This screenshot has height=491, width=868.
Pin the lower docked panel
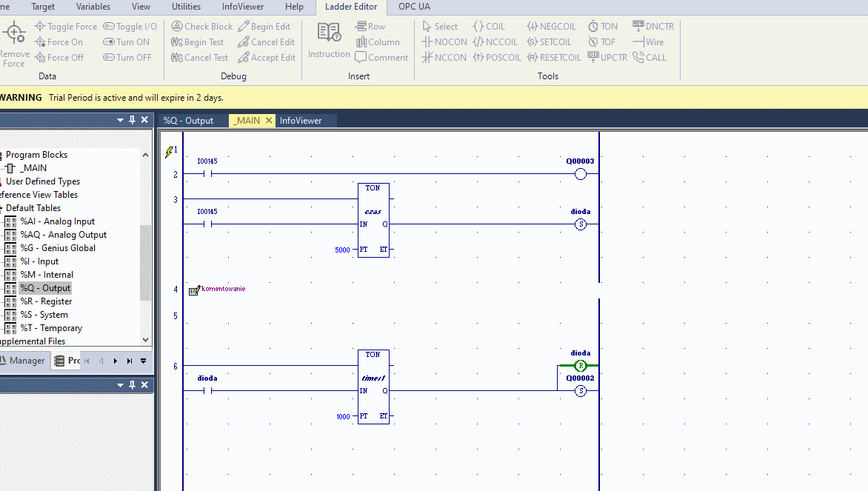133,385
